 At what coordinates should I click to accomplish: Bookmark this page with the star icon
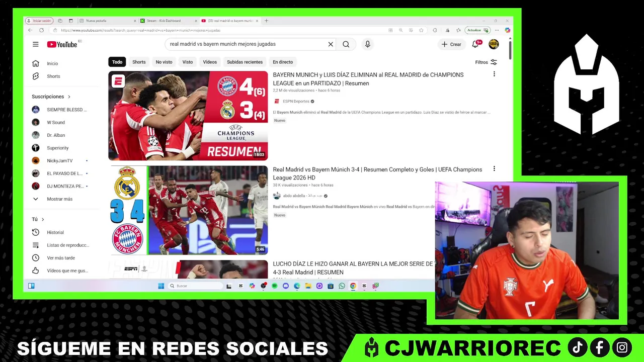tap(421, 30)
